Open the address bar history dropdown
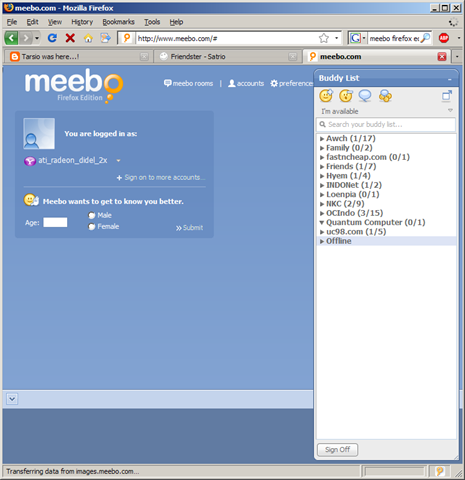The width and height of the screenshot is (465, 480). 337,38
